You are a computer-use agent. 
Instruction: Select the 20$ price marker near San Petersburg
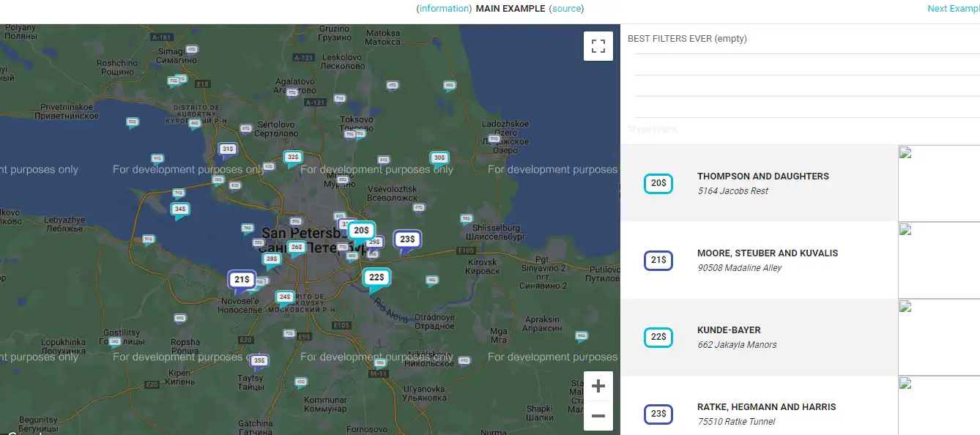pos(360,229)
